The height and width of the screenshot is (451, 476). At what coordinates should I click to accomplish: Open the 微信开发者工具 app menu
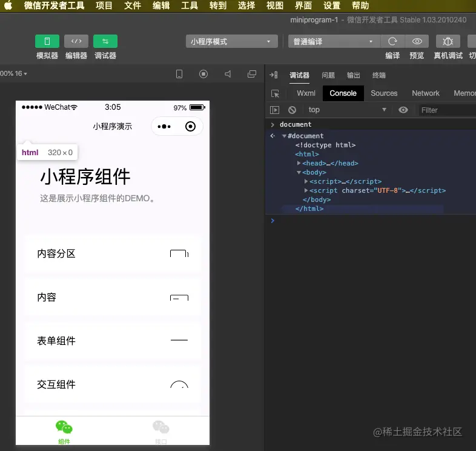[x=54, y=5]
